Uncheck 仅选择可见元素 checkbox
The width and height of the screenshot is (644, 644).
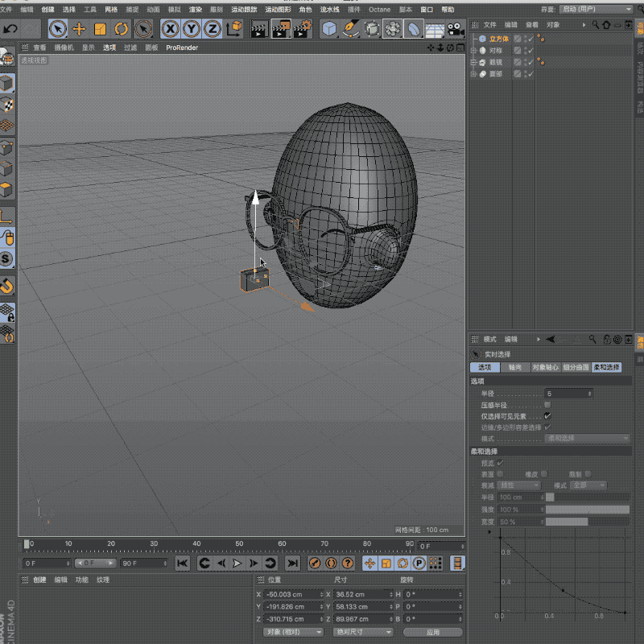coord(547,416)
